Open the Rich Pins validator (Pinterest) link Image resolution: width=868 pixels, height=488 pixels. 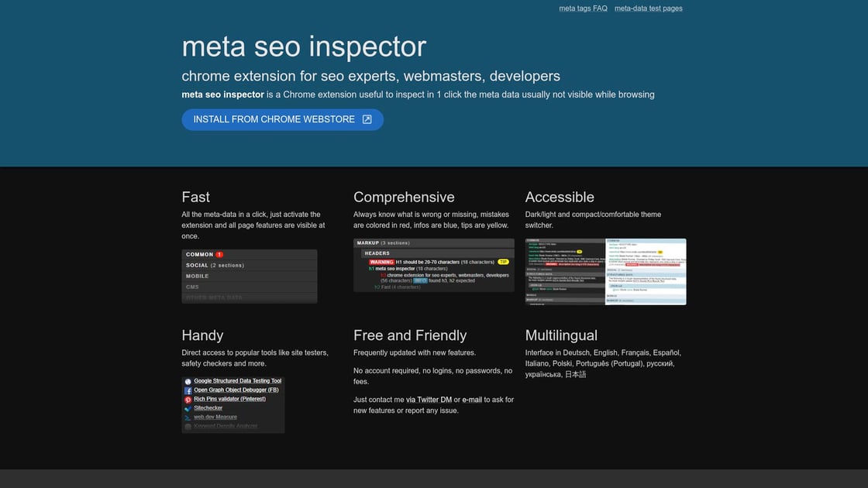pos(229,399)
